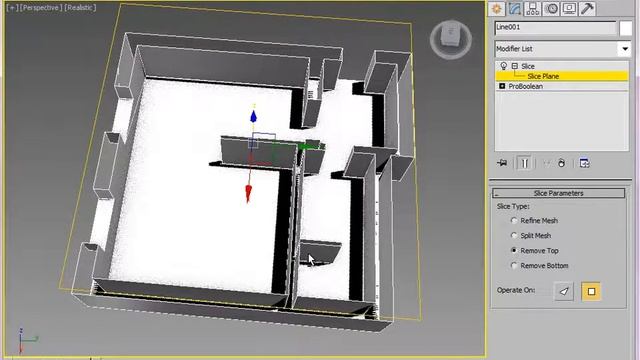Screen dimensions: 640x360
Task: Open the Motion panel tab
Action: click(x=551, y=9)
